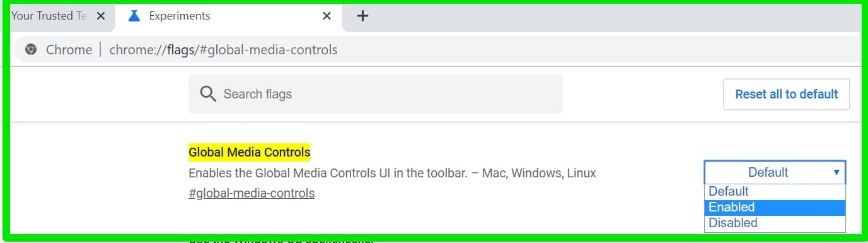Click the Chrome logo icon in the address bar

31,49
